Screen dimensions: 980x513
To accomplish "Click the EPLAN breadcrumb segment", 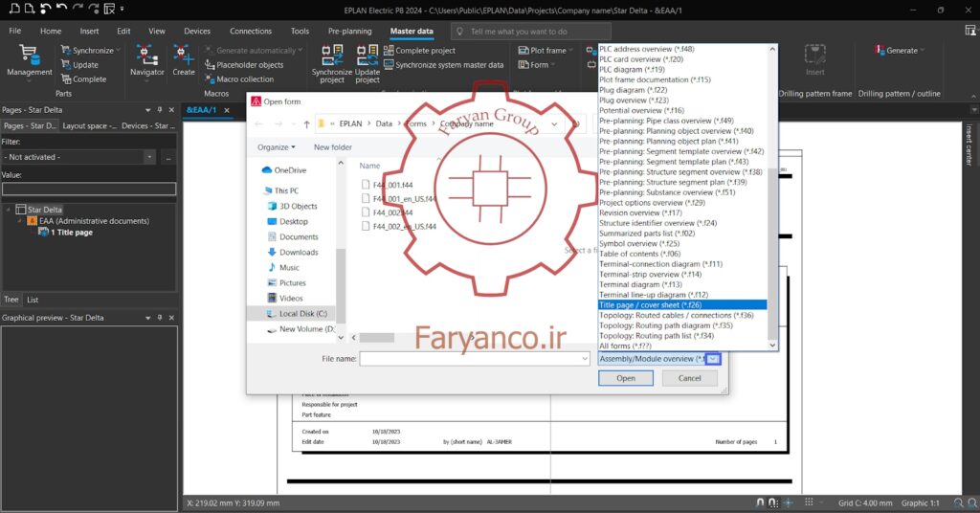I will [x=350, y=123].
